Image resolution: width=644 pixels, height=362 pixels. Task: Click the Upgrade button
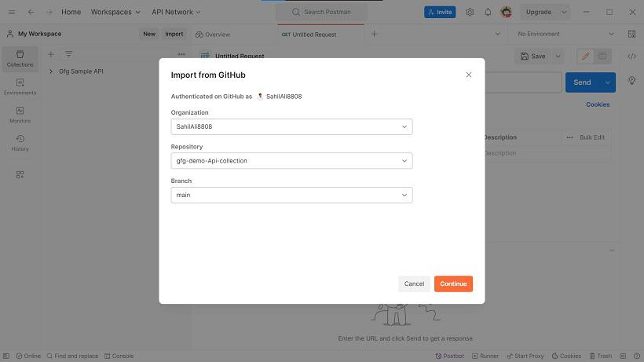point(539,12)
